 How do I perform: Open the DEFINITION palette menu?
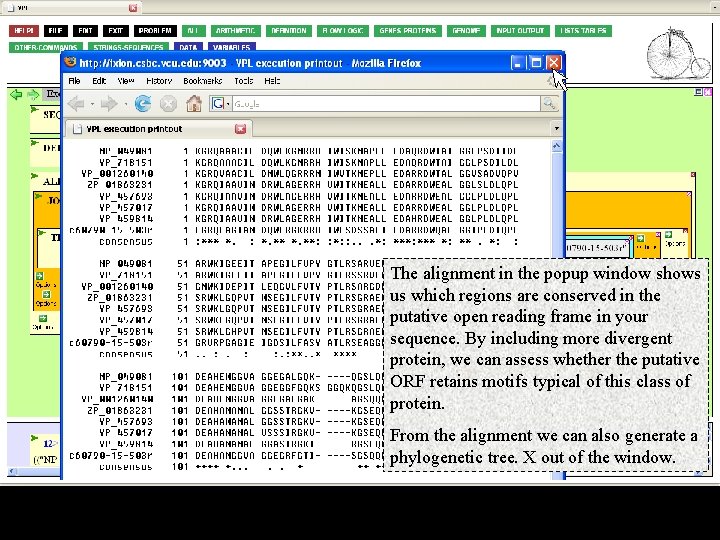[x=289, y=31]
